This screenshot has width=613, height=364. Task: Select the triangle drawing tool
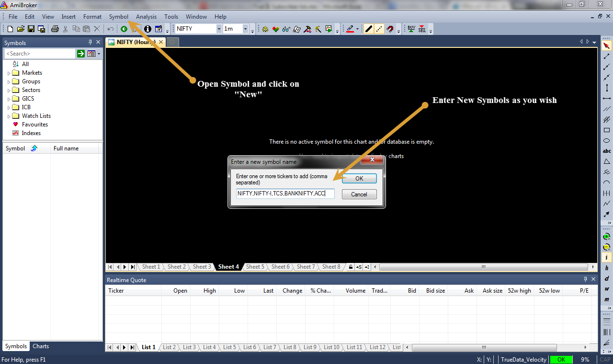pyautogui.click(x=607, y=162)
